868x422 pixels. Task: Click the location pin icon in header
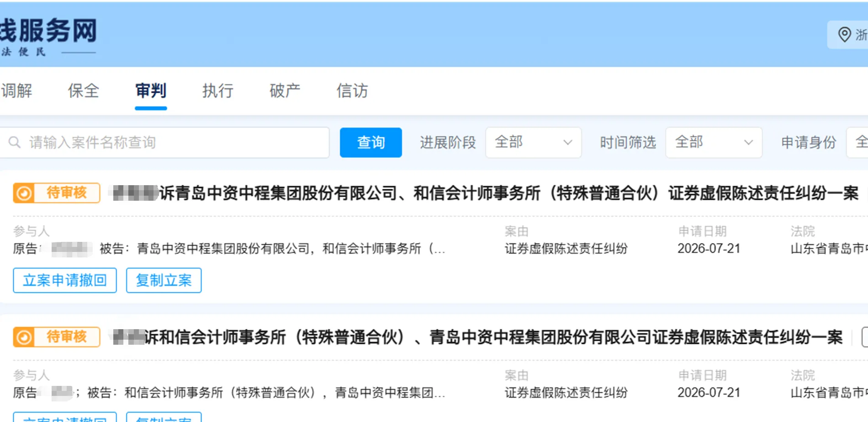tap(844, 34)
